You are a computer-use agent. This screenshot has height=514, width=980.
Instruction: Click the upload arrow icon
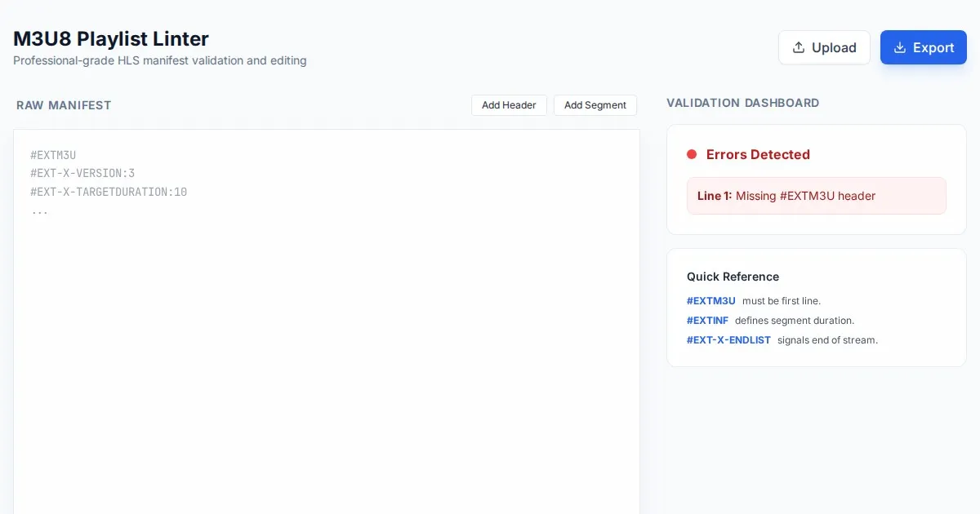coord(799,47)
